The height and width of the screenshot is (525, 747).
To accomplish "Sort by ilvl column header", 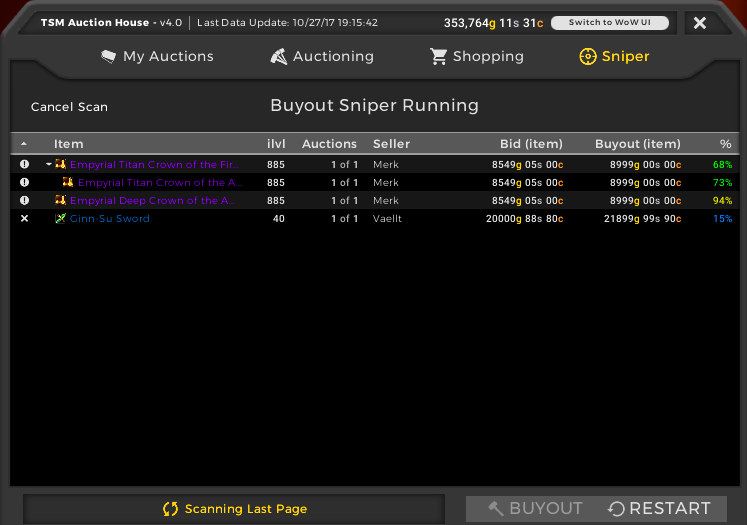I will (x=276, y=144).
